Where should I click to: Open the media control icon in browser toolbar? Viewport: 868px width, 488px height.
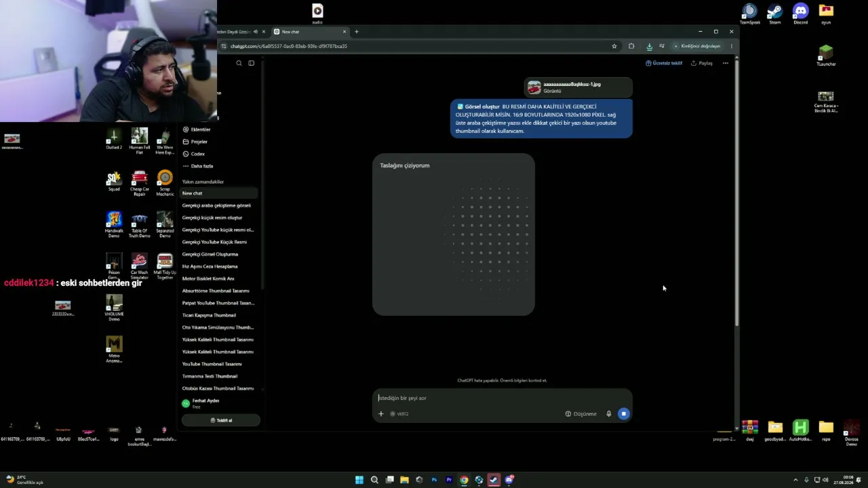point(662,46)
